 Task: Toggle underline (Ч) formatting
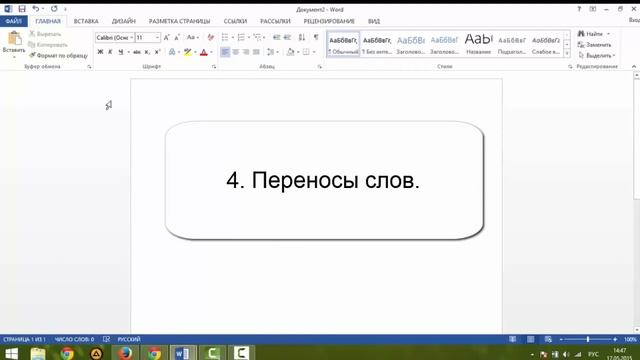(x=121, y=52)
